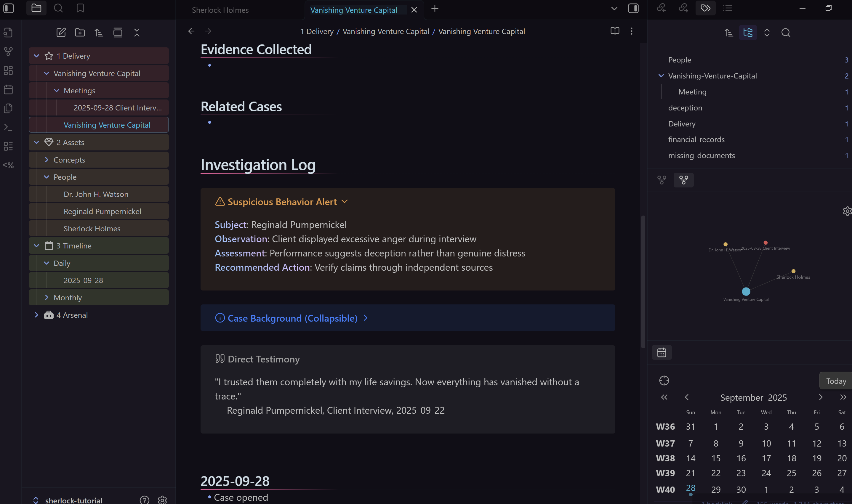Click the Vanishing Venture Capital graph node

click(x=746, y=291)
